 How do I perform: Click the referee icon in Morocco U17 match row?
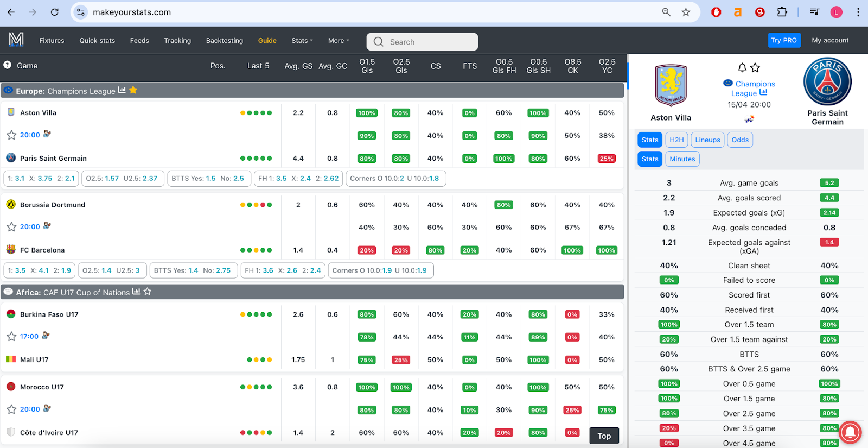tap(47, 408)
